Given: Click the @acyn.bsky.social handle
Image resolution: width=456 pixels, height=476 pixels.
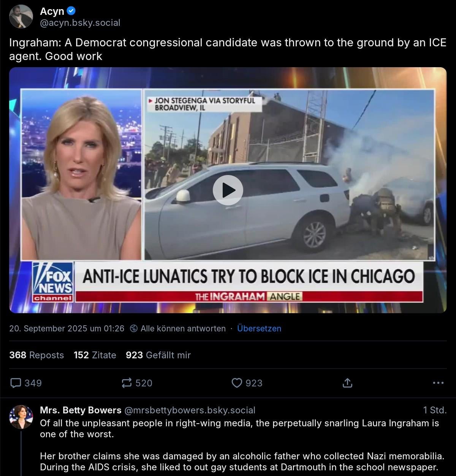Looking at the screenshot, I should click(x=80, y=23).
